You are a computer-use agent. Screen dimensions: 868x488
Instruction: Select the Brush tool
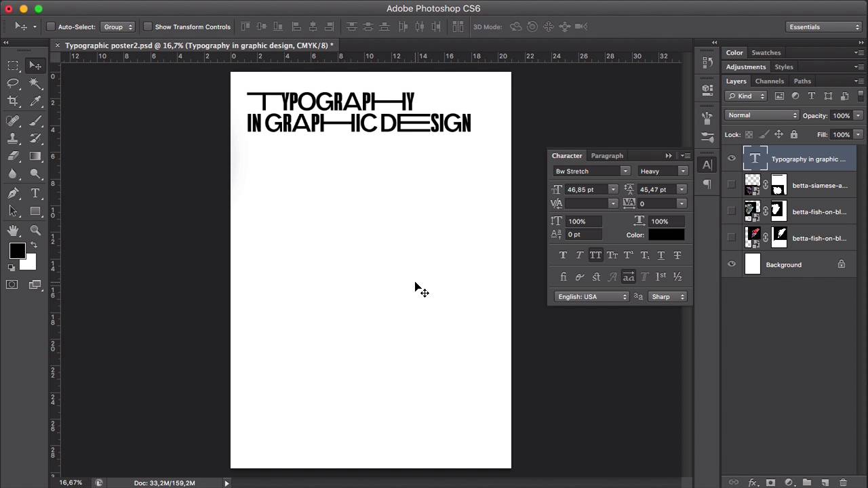click(x=35, y=121)
